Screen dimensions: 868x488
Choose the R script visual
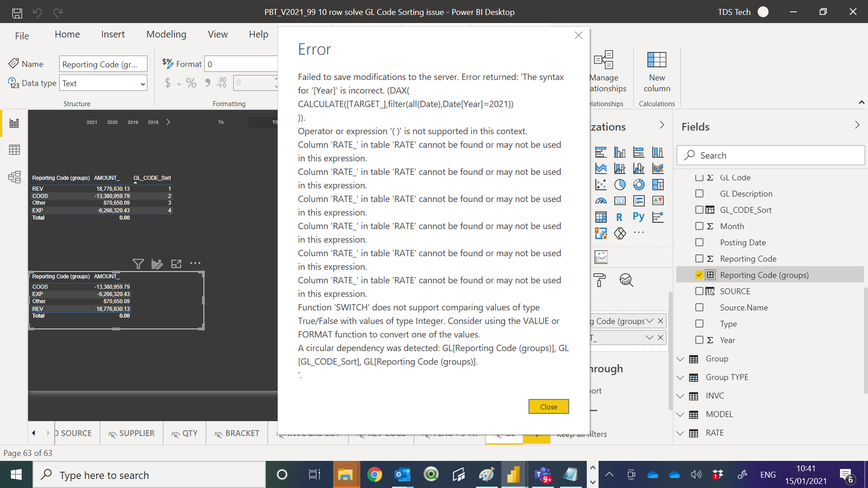point(620,217)
